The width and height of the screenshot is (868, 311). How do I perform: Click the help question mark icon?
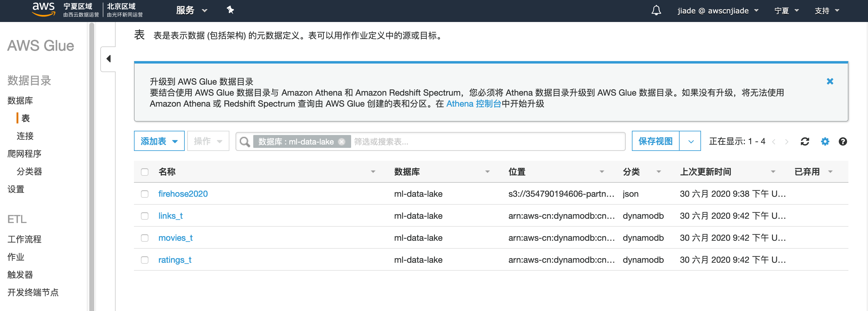[842, 142]
